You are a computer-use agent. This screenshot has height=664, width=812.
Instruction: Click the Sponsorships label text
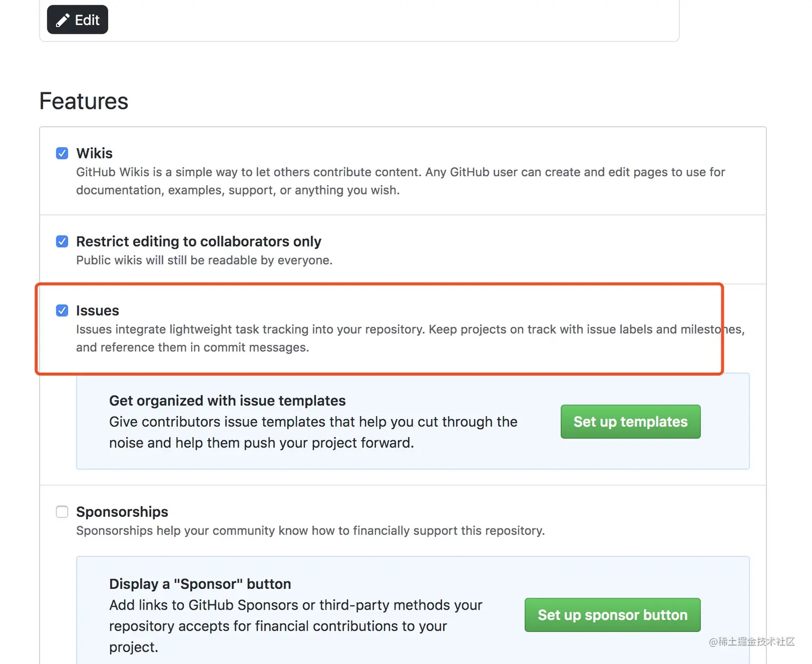122,511
